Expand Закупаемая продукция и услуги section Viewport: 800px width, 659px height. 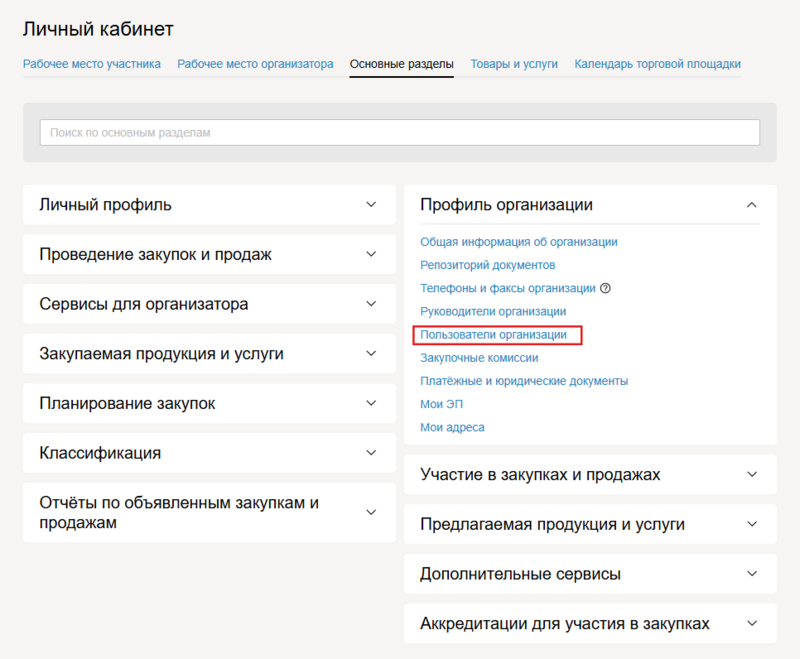(x=371, y=353)
